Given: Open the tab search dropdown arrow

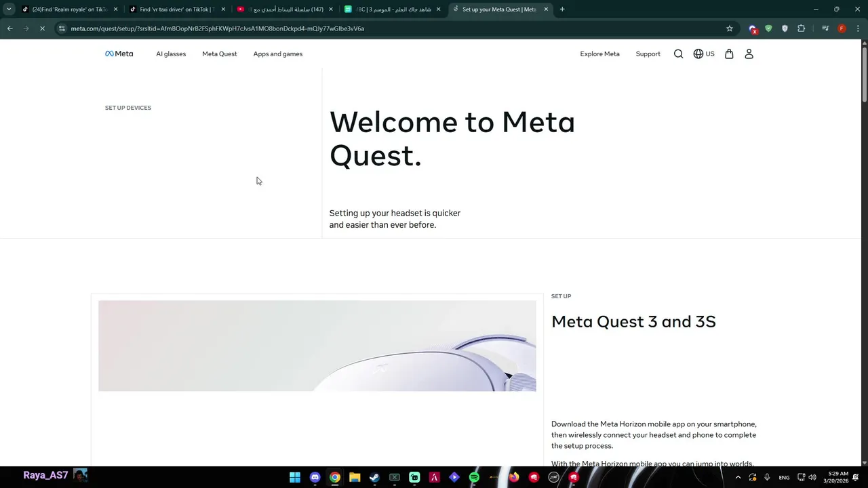Looking at the screenshot, I should [9, 9].
